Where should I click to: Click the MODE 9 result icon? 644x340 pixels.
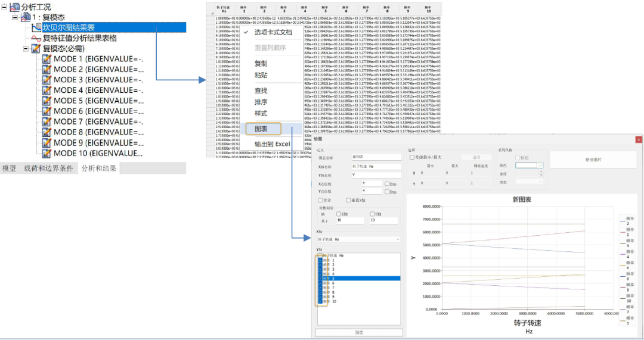point(47,143)
